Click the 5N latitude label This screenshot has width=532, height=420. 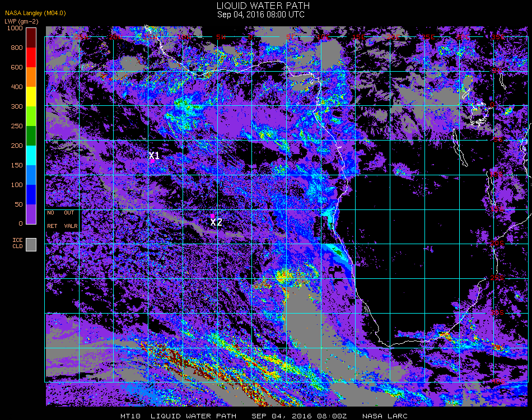497,71
